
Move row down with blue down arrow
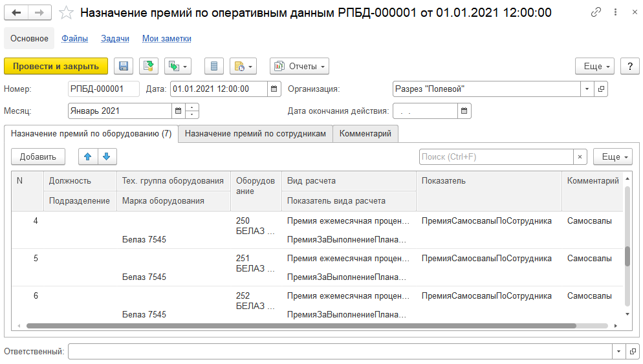(107, 156)
